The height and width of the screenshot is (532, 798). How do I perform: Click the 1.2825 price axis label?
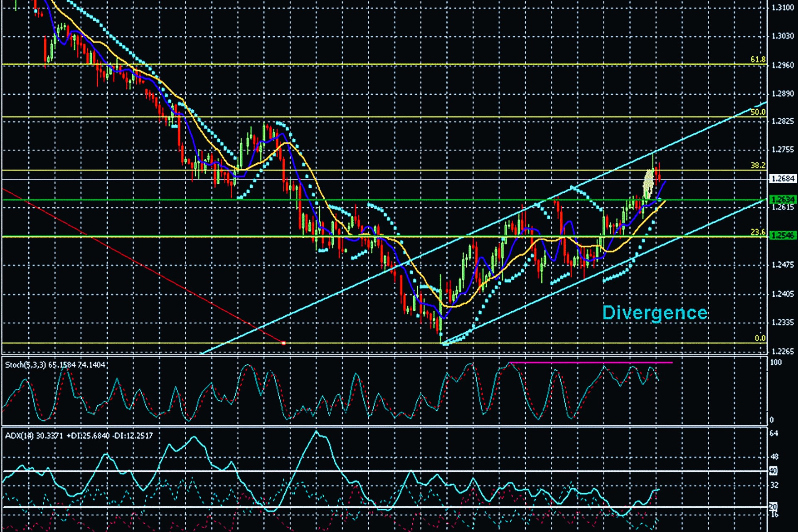783,121
